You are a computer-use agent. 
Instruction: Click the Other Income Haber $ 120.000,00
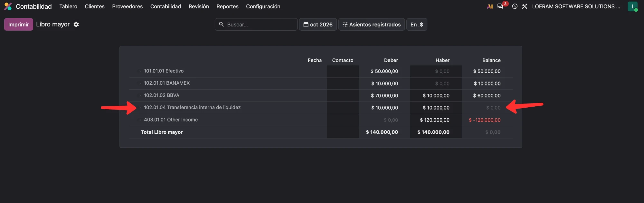click(x=435, y=120)
